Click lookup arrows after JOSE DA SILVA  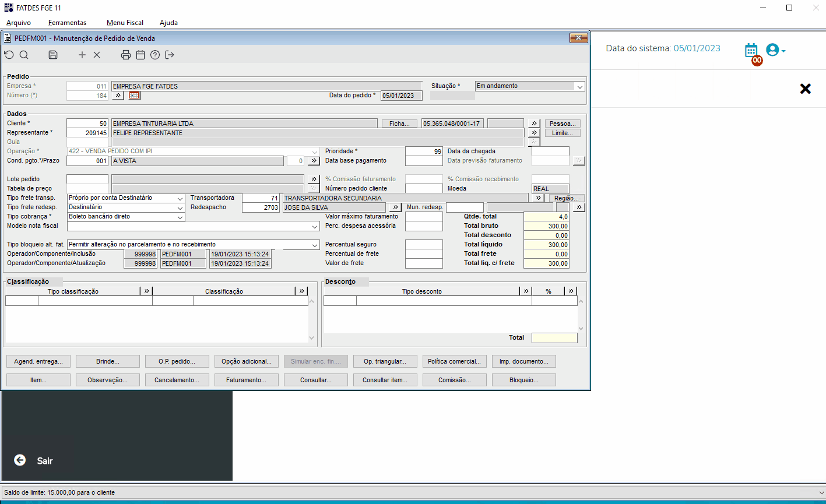395,207
